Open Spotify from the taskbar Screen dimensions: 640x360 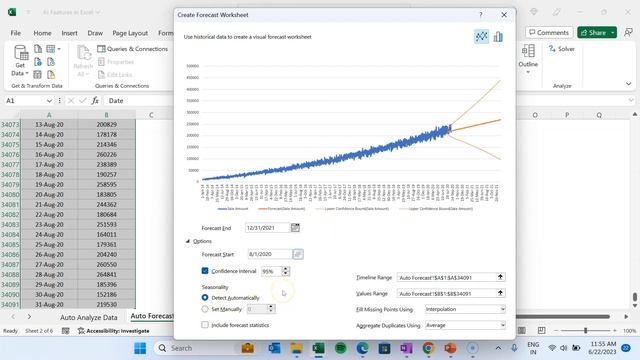[340, 348]
